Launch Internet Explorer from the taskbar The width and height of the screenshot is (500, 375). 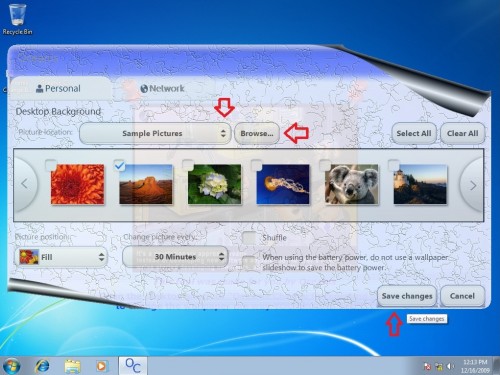pyautogui.click(x=43, y=366)
